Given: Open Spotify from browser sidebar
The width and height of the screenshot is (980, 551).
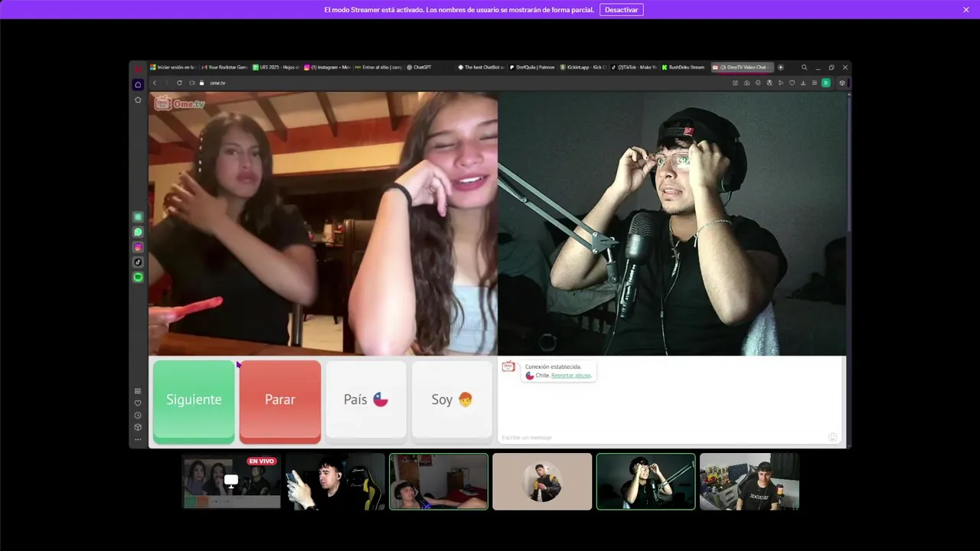Looking at the screenshot, I should coord(138,277).
